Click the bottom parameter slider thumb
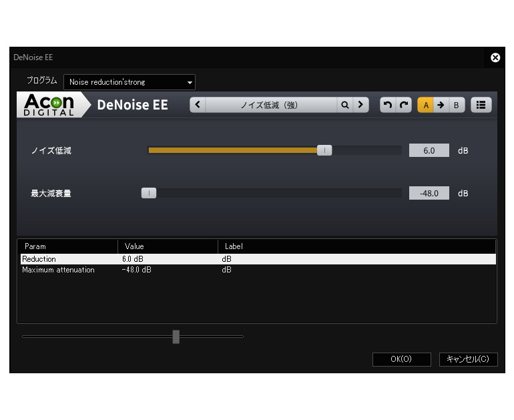514x420 pixels. coord(176,337)
